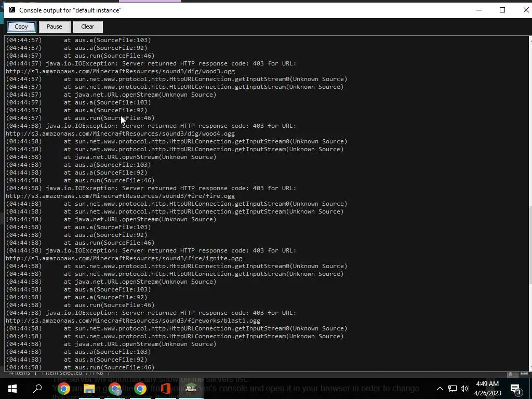Minimize the console output window
The height and width of the screenshot is (399, 532).
(479, 10)
